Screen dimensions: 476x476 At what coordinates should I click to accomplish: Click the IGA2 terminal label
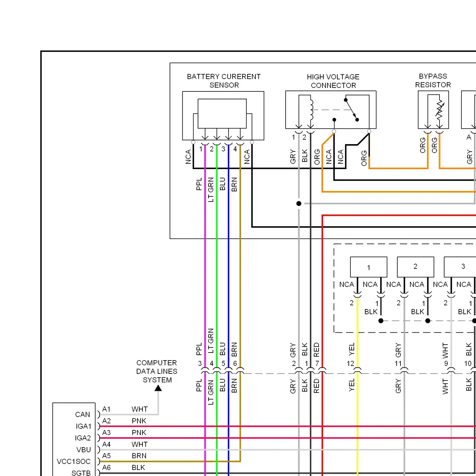[x=83, y=438]
